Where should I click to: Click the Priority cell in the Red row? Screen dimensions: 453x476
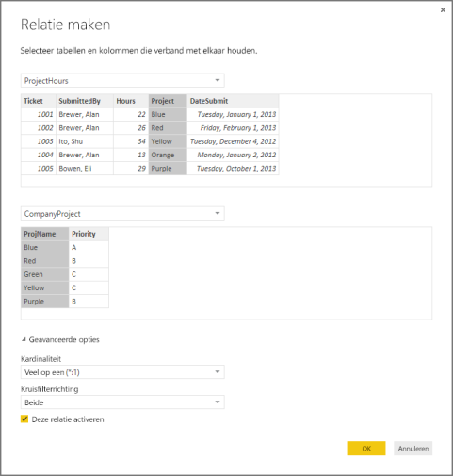tap(89, 261)
